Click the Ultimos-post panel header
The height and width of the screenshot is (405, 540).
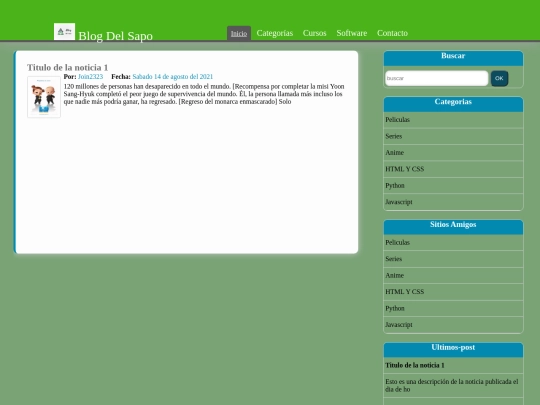453,350
